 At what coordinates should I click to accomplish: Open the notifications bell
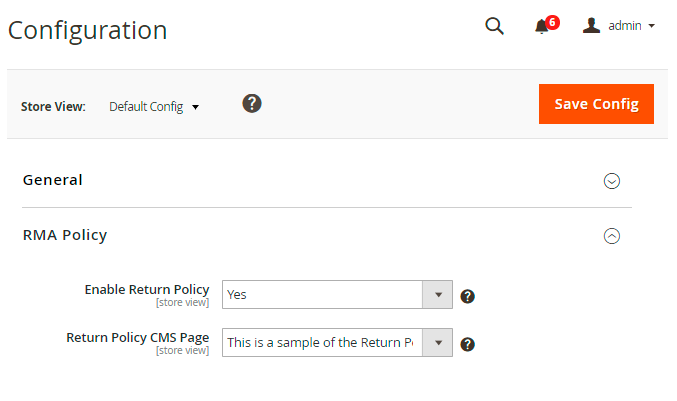point(541,27)
